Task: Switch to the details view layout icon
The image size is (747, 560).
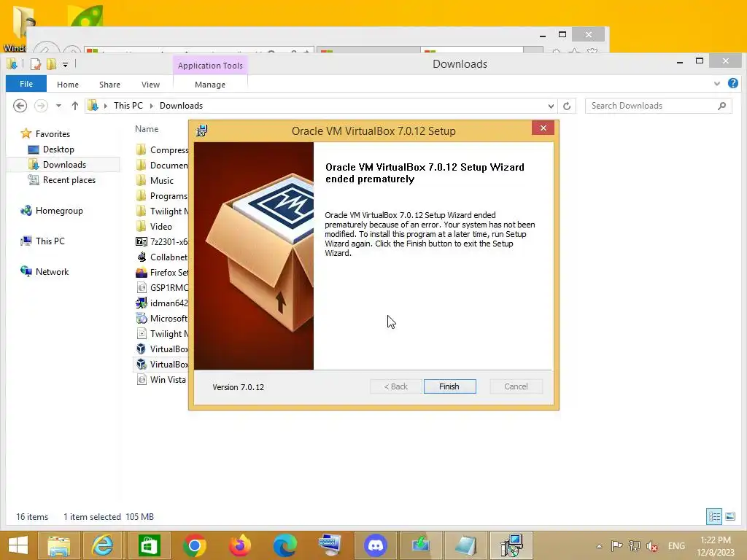Action: coord(714,517)
